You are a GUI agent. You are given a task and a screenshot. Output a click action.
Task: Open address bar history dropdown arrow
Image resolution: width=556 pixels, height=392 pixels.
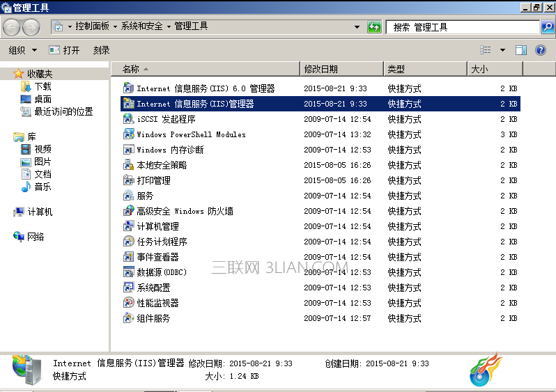357,27
